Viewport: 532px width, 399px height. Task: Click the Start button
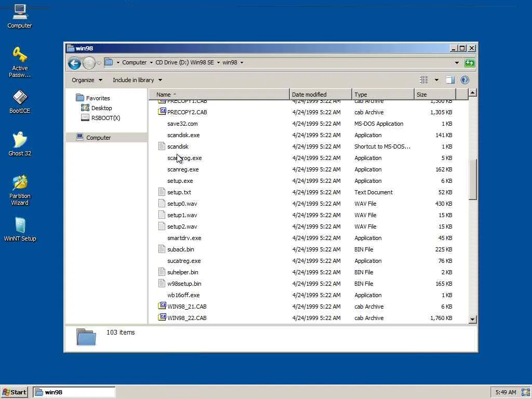pos(15,392)
